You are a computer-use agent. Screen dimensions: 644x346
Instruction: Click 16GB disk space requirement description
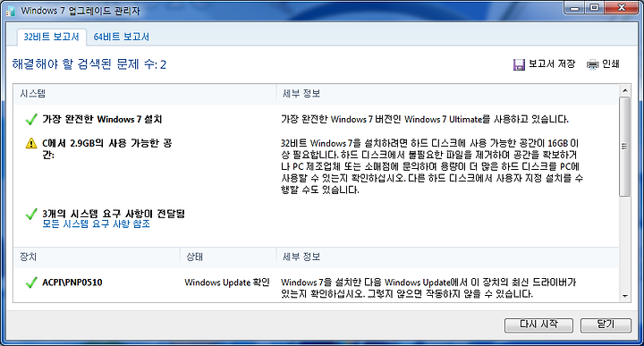tap(432, 166)
